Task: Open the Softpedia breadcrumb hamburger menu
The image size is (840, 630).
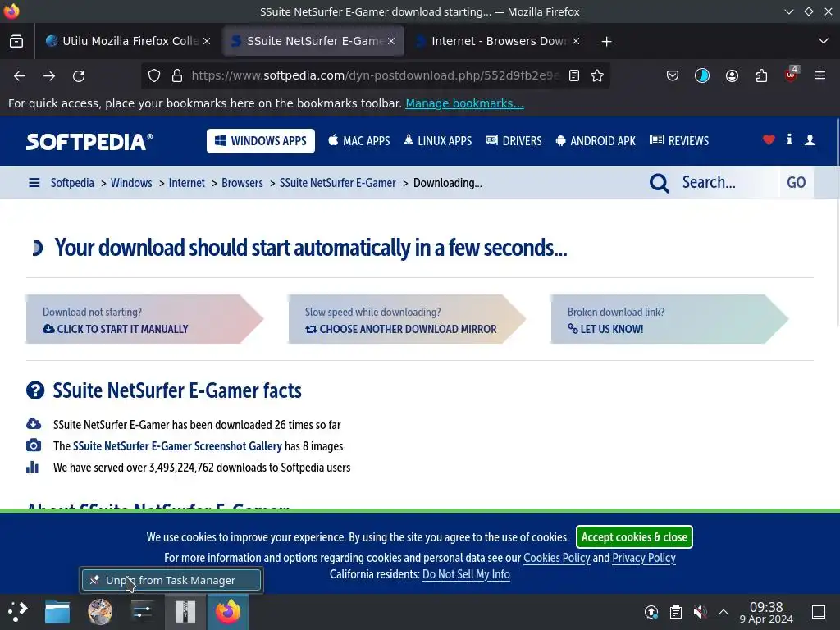Action: 34,183
